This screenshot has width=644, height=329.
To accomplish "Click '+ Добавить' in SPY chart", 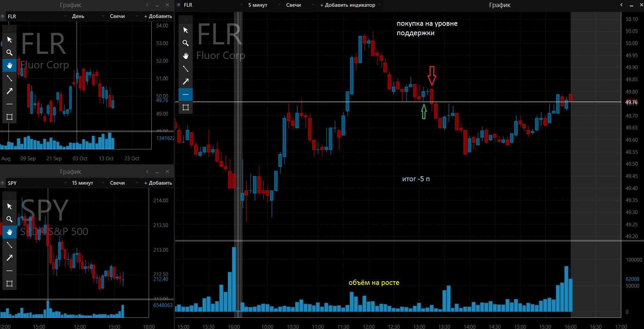I will 158,183.
